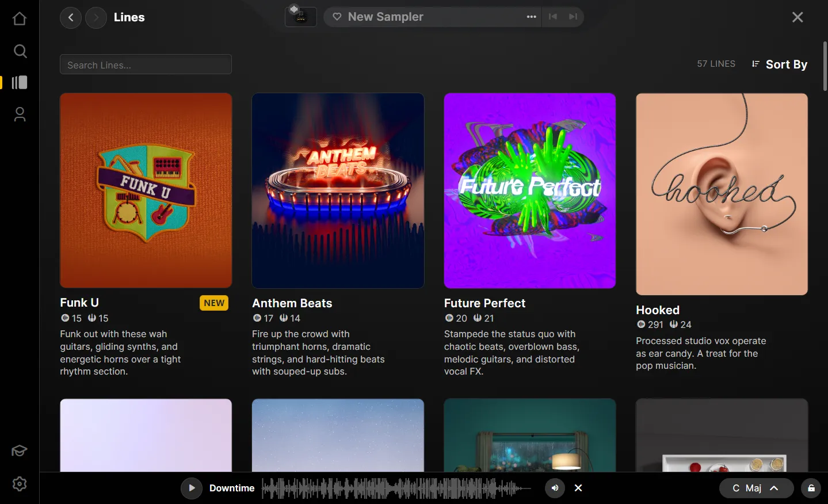Open the Anthem Beats cover art

point(338,190)
